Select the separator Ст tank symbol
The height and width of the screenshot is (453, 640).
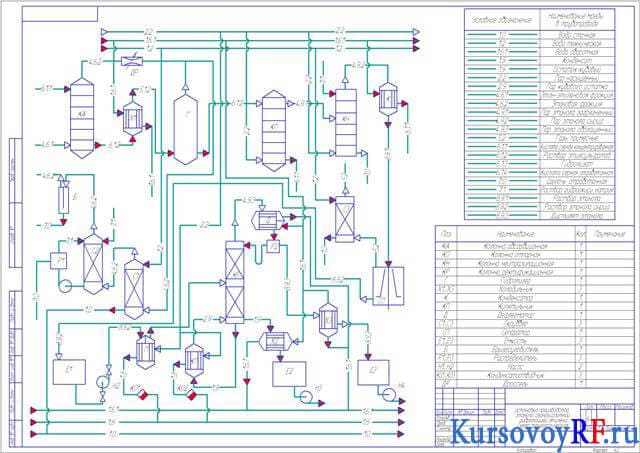[388, 286]
